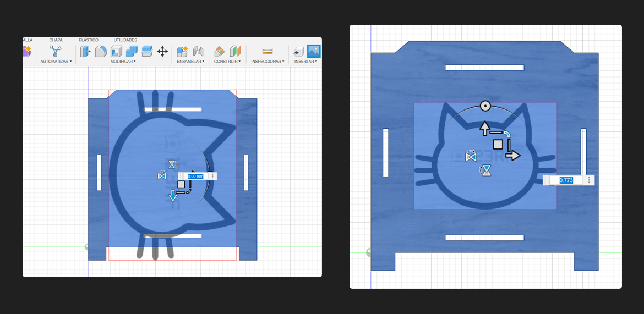Click square planar move handle in left view

point(181,184)
